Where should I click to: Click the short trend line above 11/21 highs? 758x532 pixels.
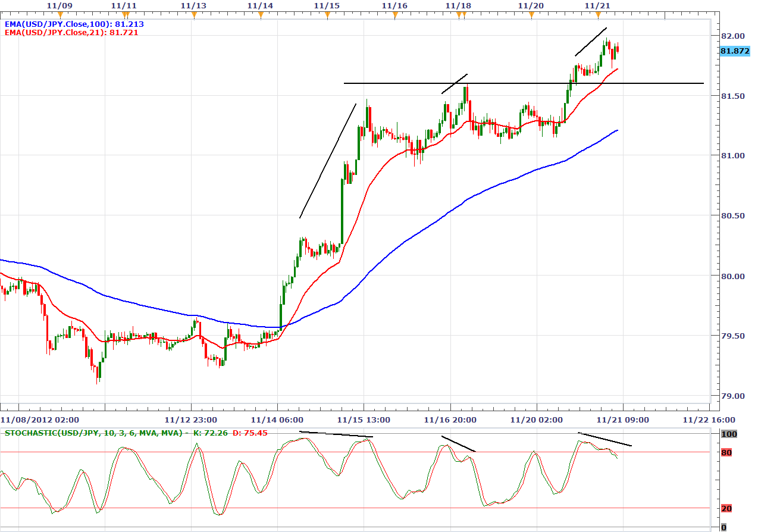click(591, 42)
